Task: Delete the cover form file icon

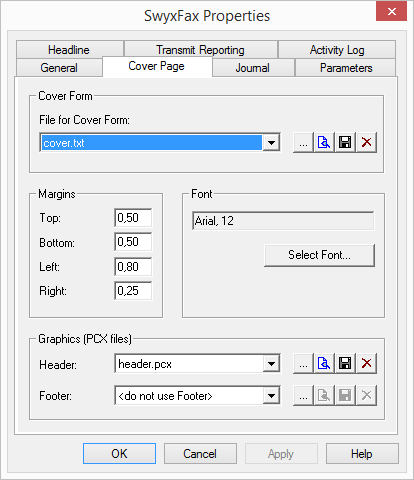Action: [366, 143]
